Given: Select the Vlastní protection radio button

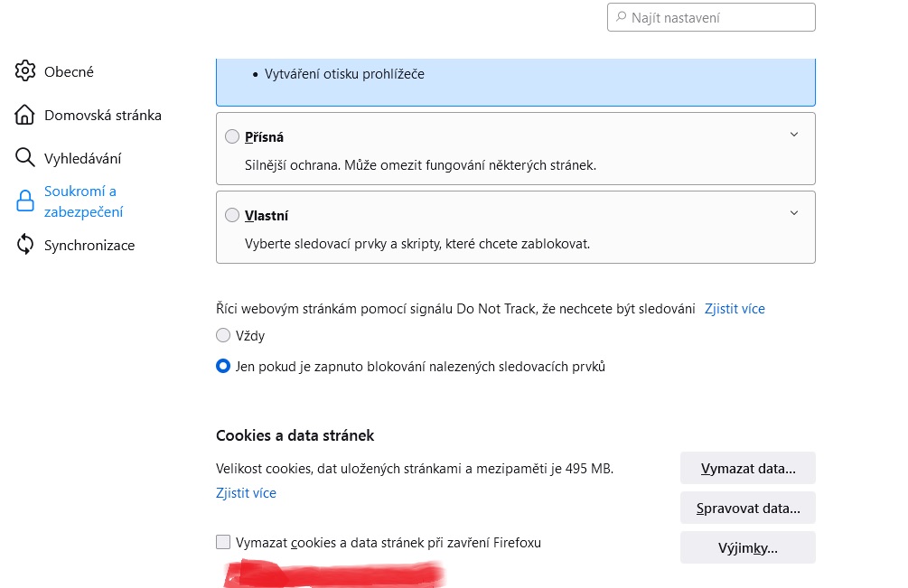Looking at the screenshot, I should pos(232,216).
